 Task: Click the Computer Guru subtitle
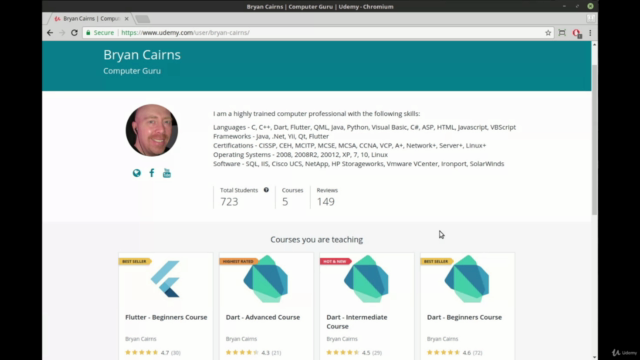132,71
